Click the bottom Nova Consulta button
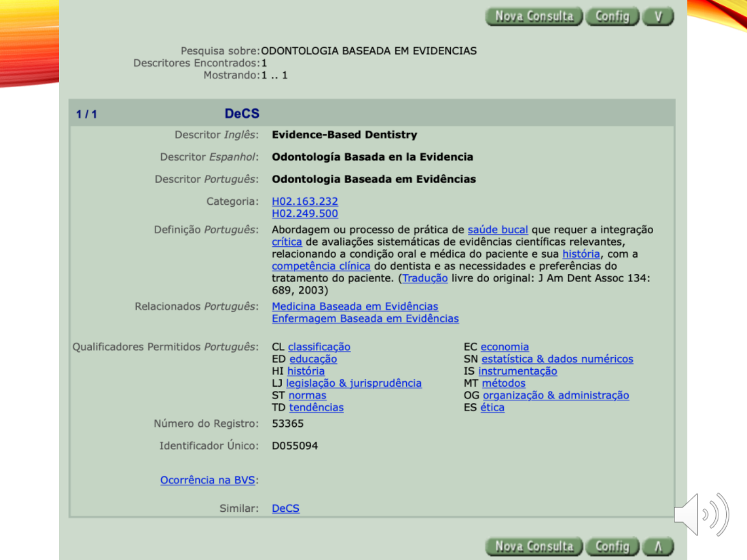 tap(534, 547)
